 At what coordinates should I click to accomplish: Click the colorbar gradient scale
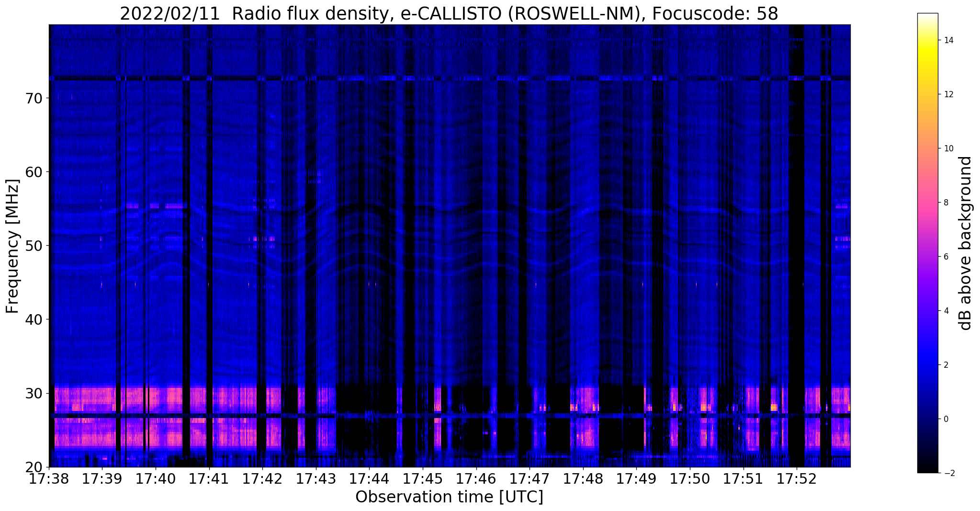[x=927, y=243]
